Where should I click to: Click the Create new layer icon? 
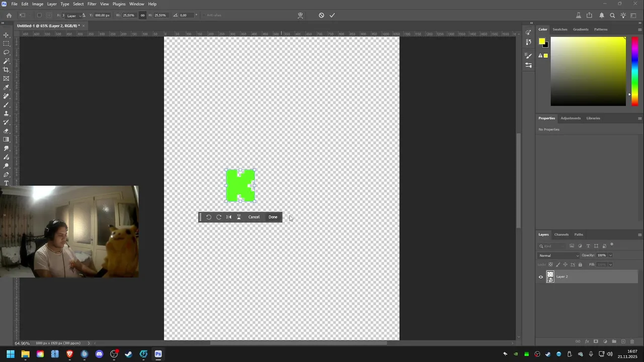coord(623,341)
